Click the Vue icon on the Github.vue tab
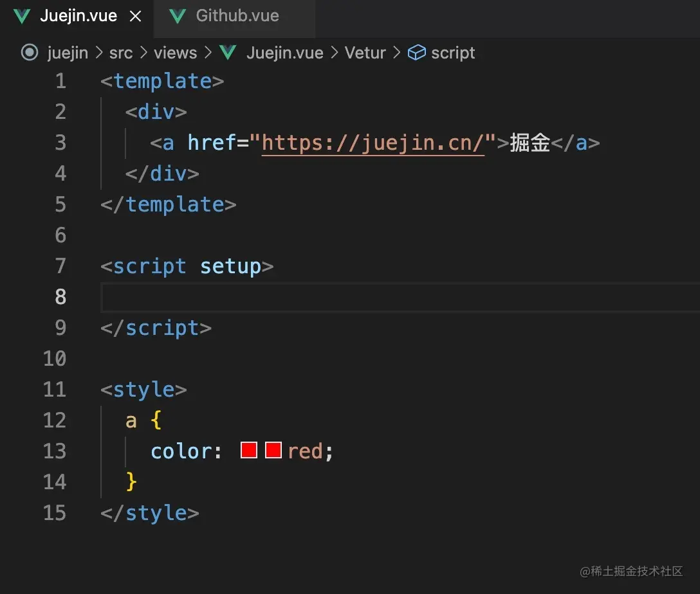This screenshot has height=594, width=700. 177,17
